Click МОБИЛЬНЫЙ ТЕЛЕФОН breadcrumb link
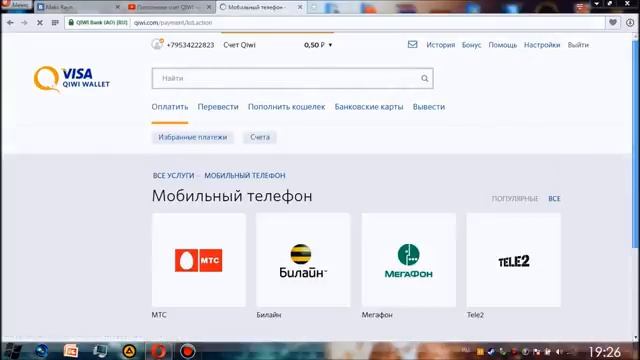 pyautogui.click(x=245, y=176)
